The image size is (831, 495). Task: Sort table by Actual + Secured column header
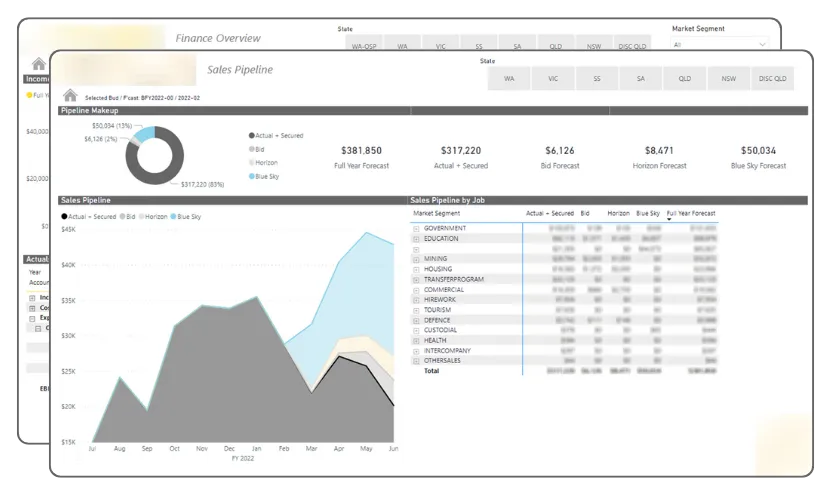point(550,213)
